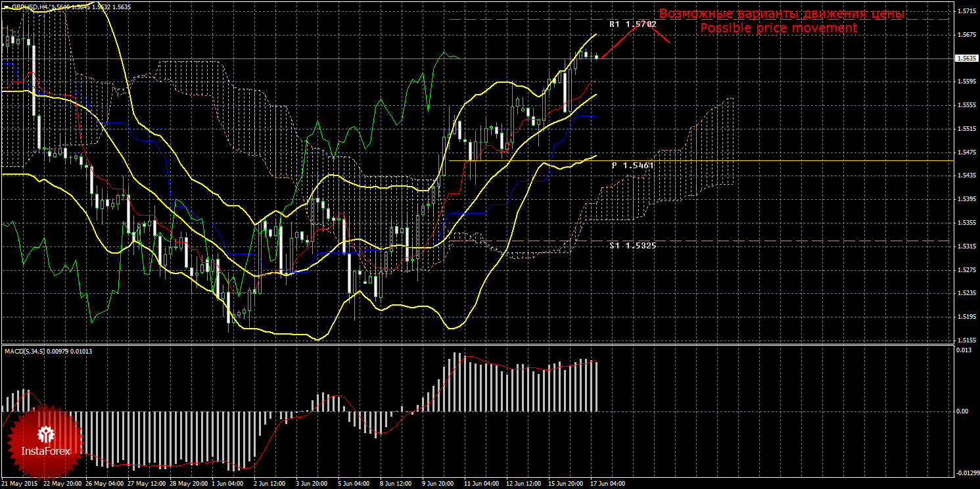Viewport: 980px width, 489px height.
Task: Click the 'Possible price movement' annotation text
Action: [778, 28]
